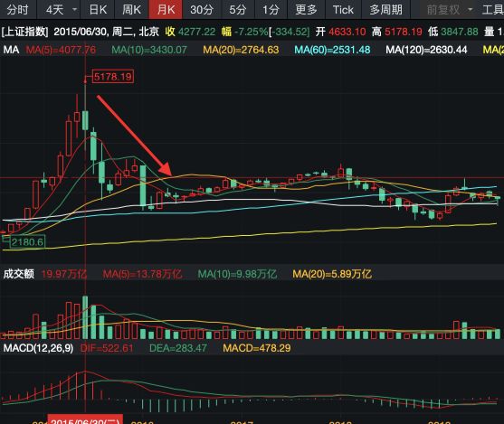Click the 上证指数 index name

[25, 32]
